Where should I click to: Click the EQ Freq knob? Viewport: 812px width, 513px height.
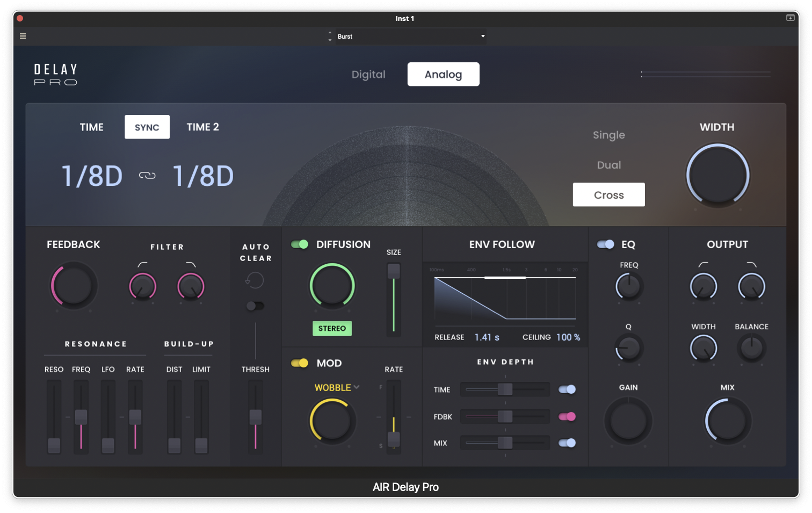[628, 286]
